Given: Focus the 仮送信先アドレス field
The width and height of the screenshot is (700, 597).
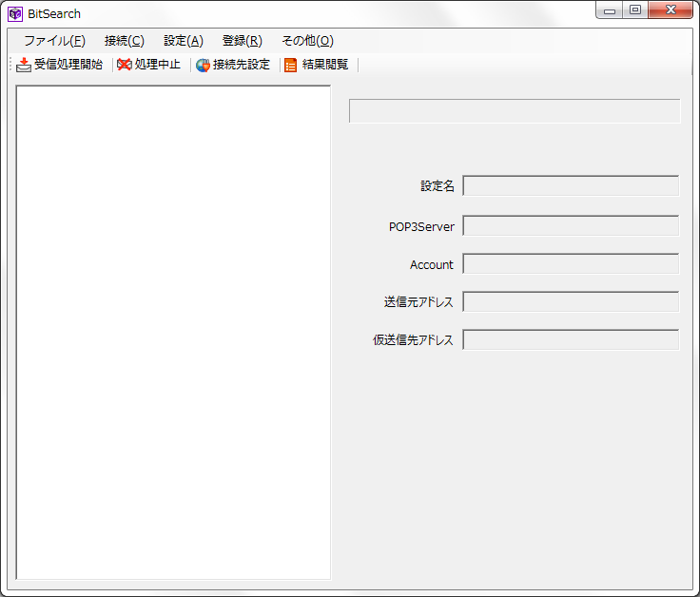Looking at the screenshot, I should point(571,340).
